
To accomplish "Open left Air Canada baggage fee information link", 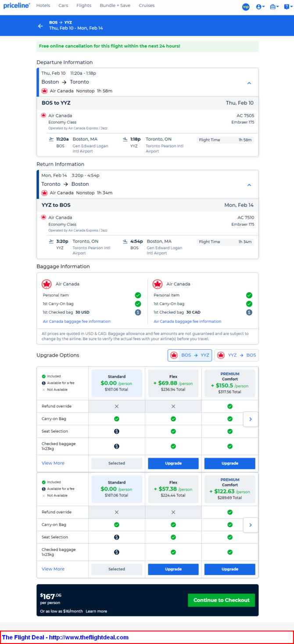I will click(x=77, y=322).
